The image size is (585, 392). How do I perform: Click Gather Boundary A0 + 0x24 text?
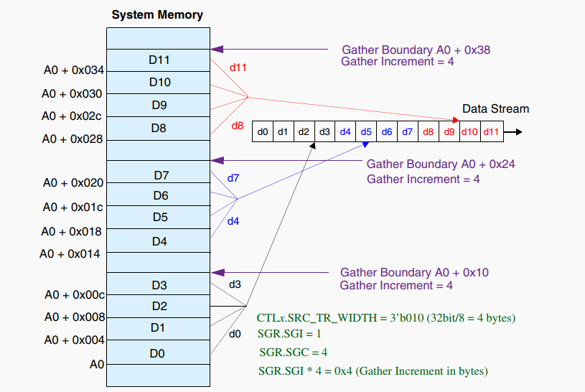point(441,164)
